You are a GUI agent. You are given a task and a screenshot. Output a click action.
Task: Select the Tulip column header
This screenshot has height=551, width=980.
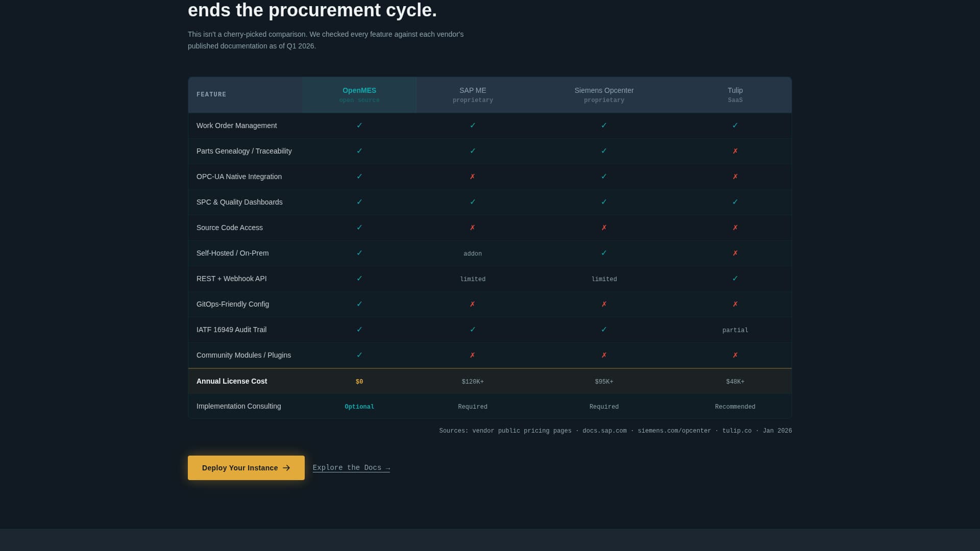(735, 95)
